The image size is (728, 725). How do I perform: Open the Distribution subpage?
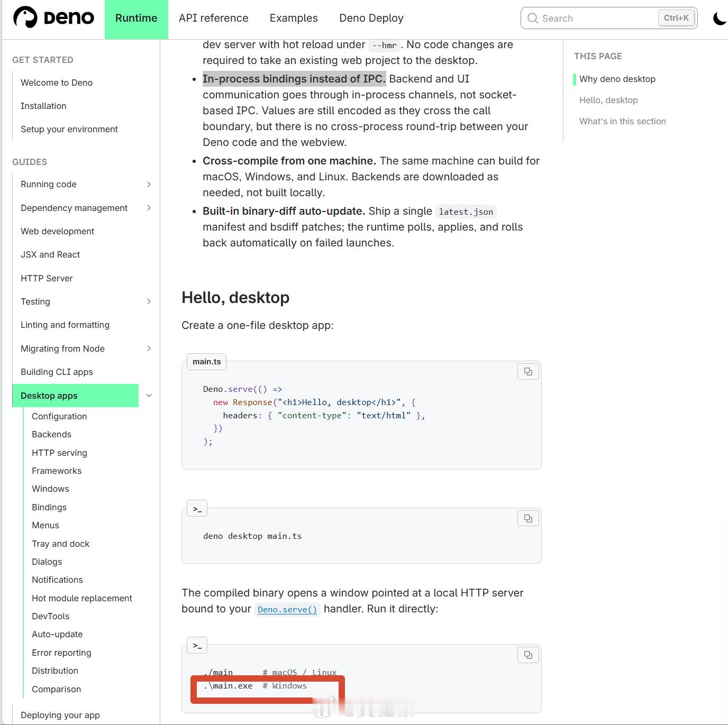click(55, 671)
